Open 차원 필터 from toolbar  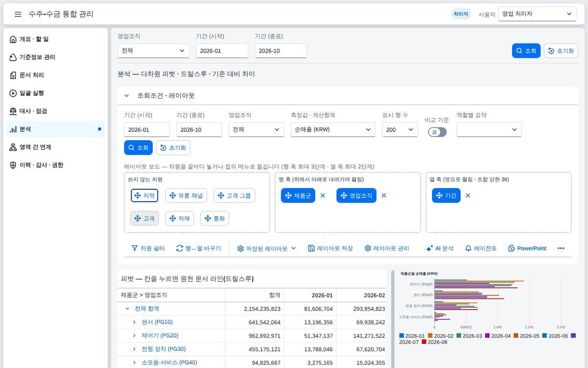click(148, 248)
